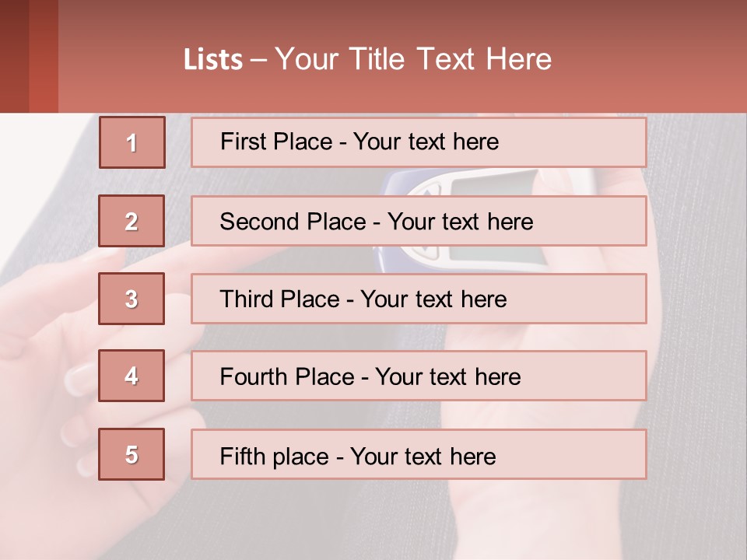747x560 pixels.
Task: Click the number 1 box
Action: click(x=132, y=142)
